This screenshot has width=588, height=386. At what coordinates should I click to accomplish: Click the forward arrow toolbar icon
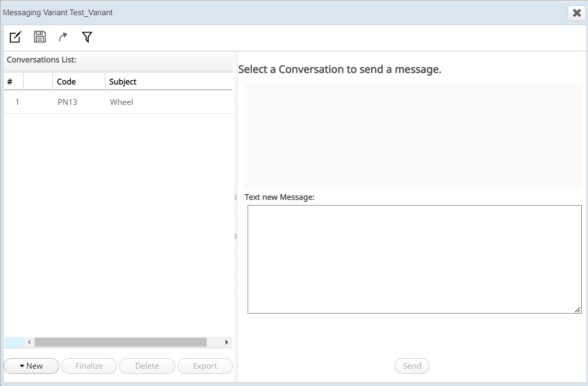(x=63, y=37)
